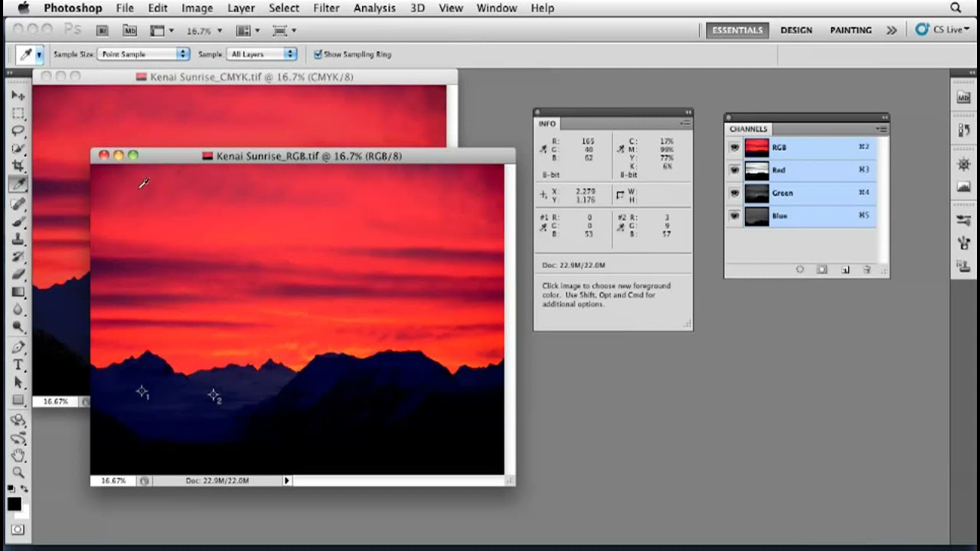Select the Red channel thumbnail
The width and height of the screenshot is (980, 551).
coord(756,170)
